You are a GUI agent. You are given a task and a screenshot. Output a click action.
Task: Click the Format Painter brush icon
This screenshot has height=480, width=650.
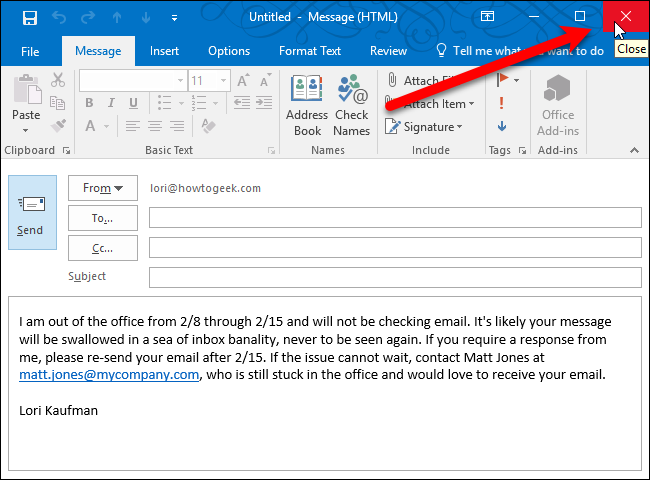coord(58,126)
